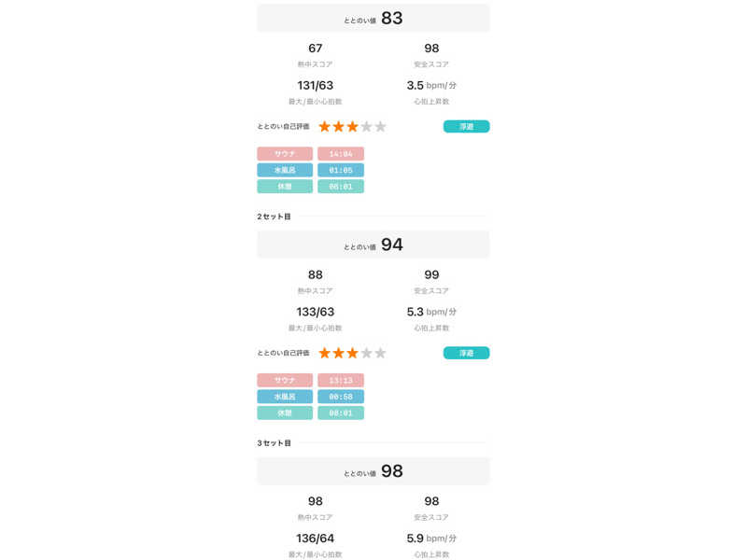Screen dimensions: 747x560
Task: Click the third star in 2セット目 rating
Action: (x=353, y=353)
